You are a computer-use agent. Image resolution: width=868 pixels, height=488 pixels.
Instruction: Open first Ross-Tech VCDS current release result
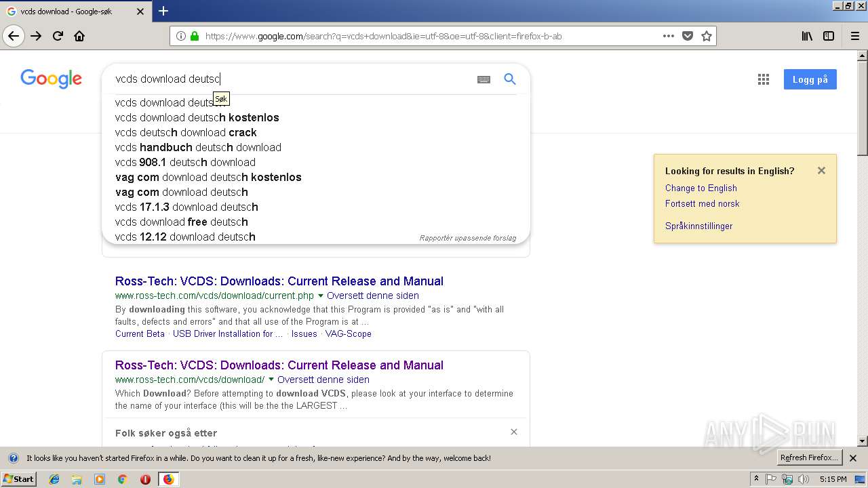tap(279, 281)
